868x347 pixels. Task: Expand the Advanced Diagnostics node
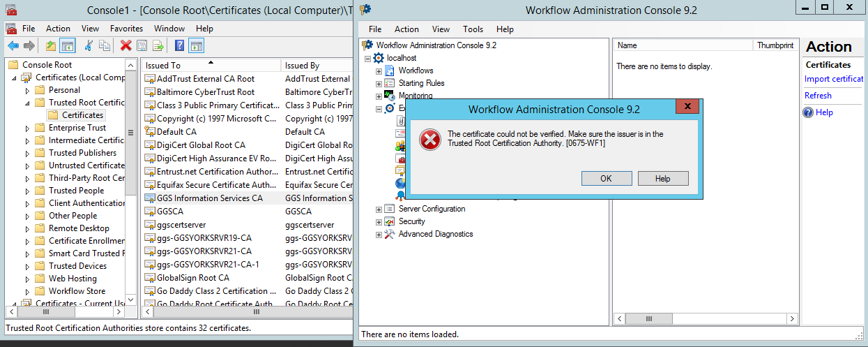click(x=379, y=235)
